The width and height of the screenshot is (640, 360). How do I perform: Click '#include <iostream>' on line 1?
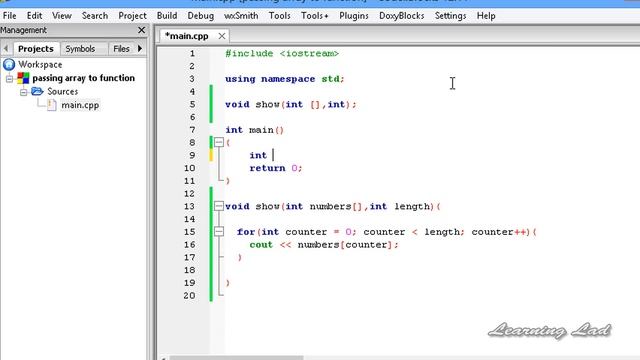click(282, 53)
